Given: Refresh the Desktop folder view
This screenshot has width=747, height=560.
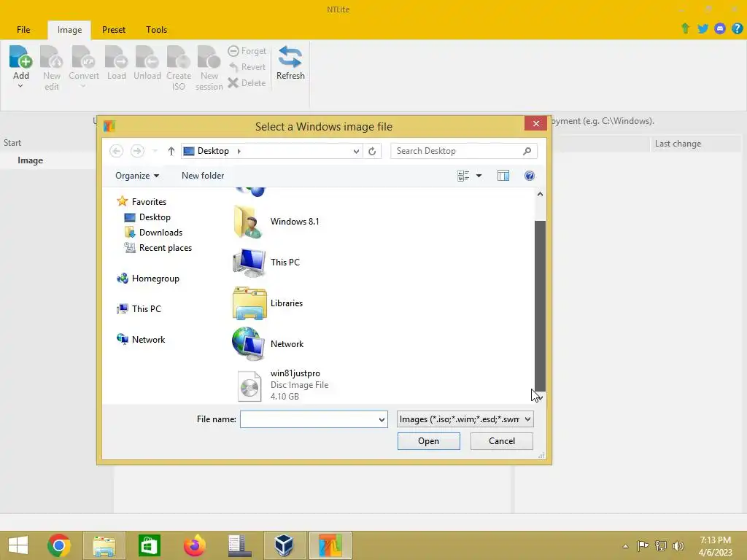Looking at the screenshot, I should (372, 151).
